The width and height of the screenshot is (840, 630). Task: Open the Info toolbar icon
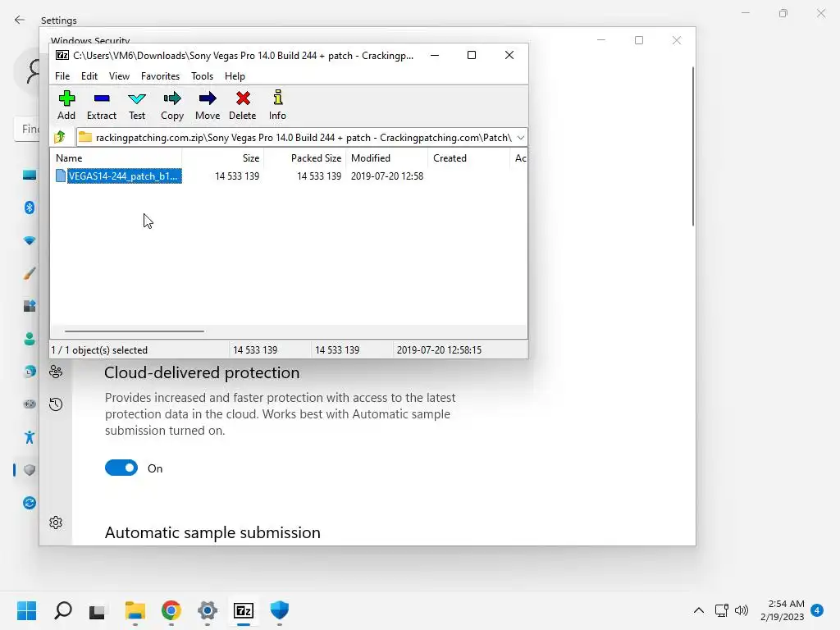point(277,105)
